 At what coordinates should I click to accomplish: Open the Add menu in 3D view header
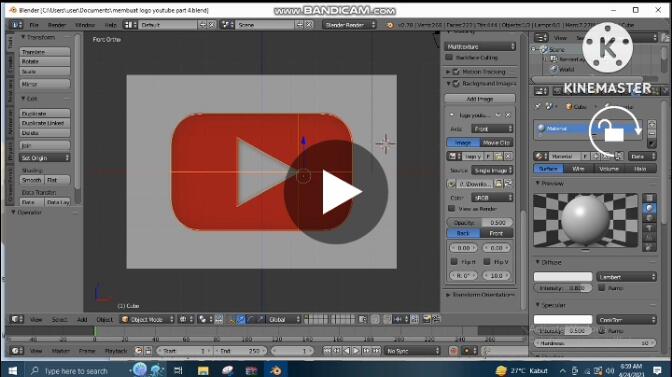[x=82, y=320]
